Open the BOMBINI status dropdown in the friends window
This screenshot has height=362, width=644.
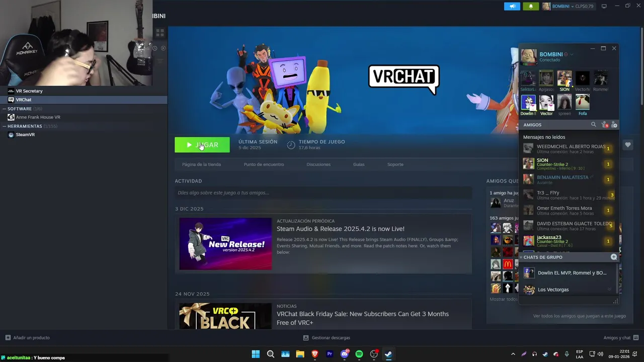pos(572,54)
